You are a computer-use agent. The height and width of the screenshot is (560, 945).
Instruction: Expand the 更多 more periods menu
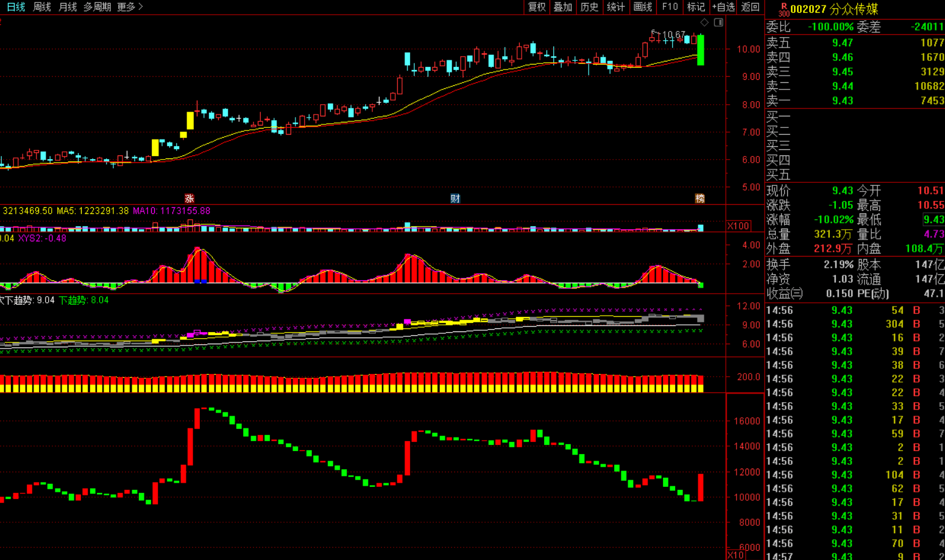click(129, 7)
